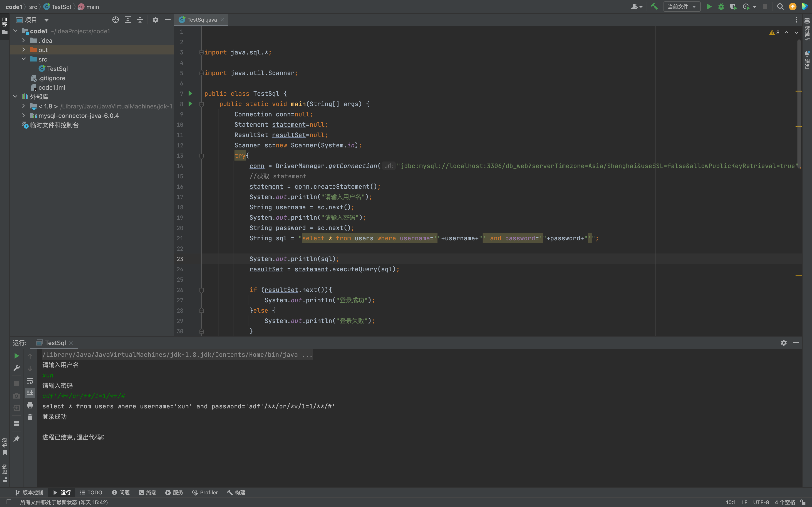The height and width of the screenshot is (507, 812).
Task: Click Collapse All icon in project panel
Action: pyautogui.click(x=140, y=20)
